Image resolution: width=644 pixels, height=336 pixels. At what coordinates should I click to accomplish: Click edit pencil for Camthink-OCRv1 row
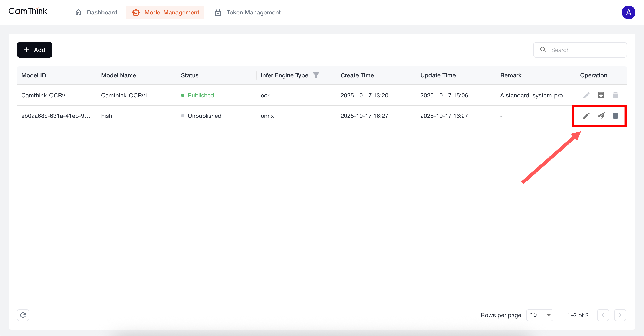click(x=586, y=95)
